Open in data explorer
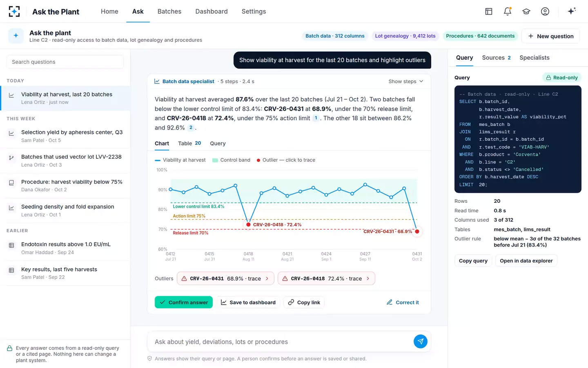The width and height of the screenshot is (588, 368). pyautogui.click(x=526, y=260)
